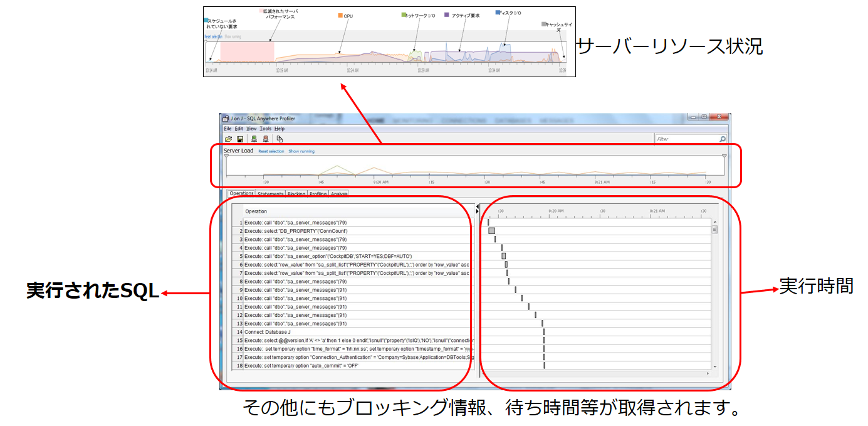This screenshot has width=868, height=426.
Task: Switch to the Statements tab
Action: (270, 194)
